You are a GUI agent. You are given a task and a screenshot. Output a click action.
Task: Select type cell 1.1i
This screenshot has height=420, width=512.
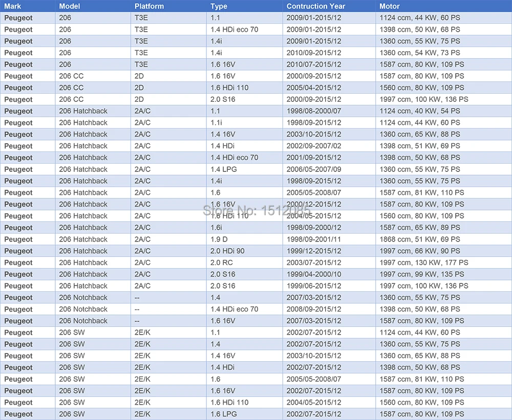click(216, 123)
